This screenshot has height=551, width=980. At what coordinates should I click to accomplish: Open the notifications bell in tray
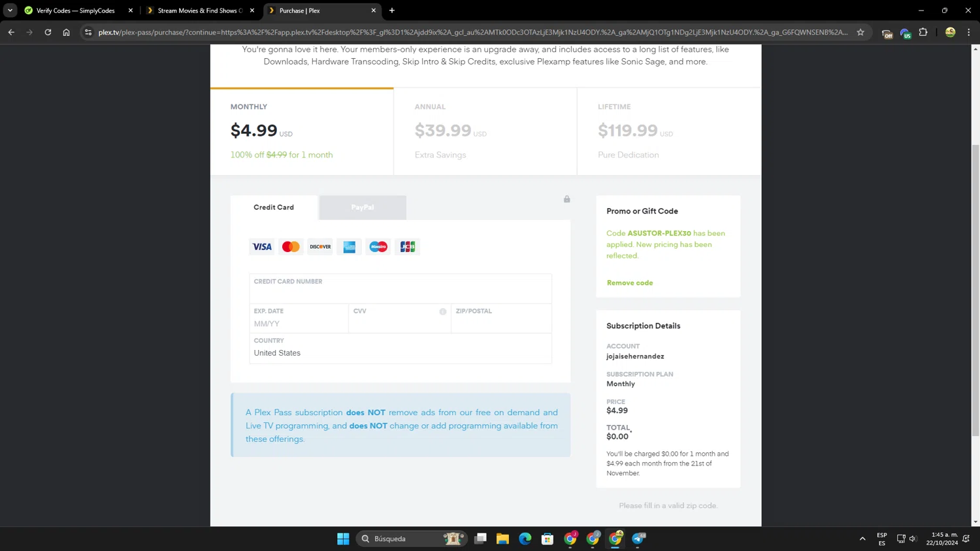[966, 539]
